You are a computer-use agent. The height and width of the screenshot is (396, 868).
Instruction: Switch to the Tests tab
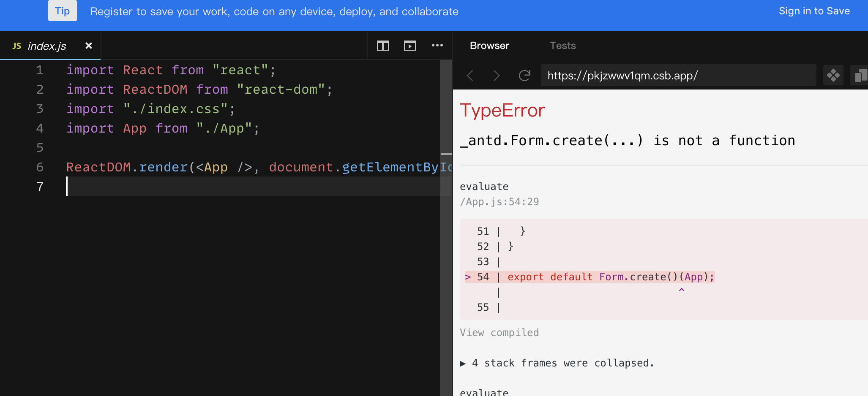tap(562, 46)
